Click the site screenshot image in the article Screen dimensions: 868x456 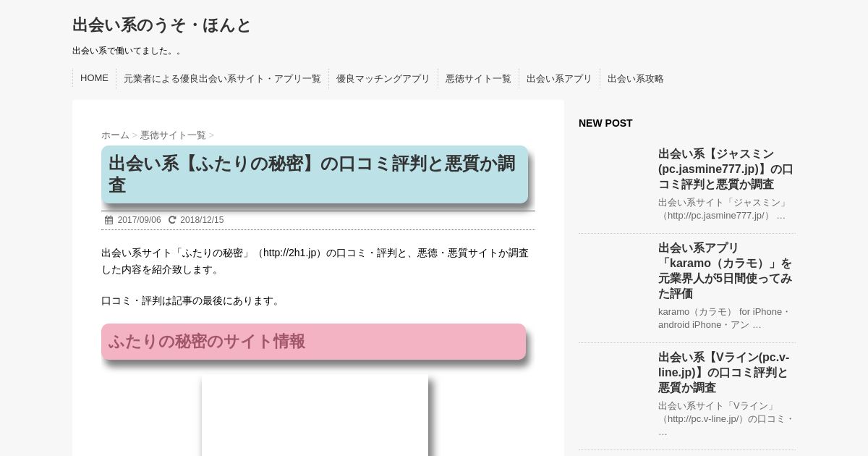click(x=315, y=415)
